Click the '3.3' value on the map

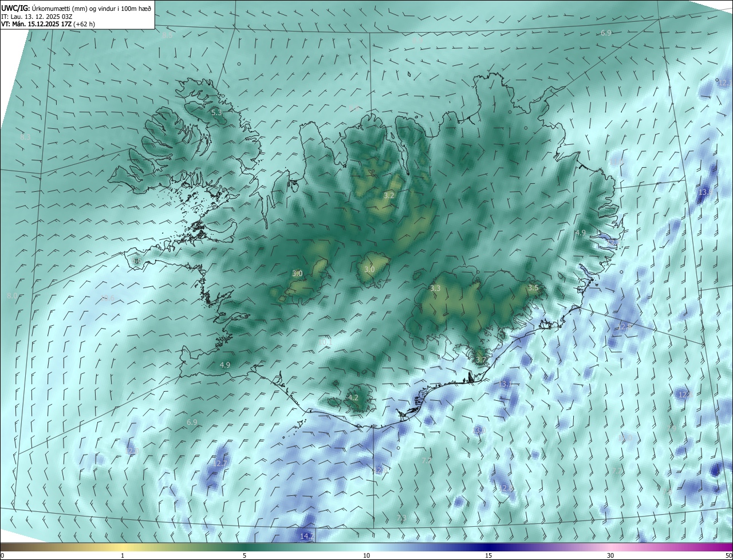(x=435, y=288)
